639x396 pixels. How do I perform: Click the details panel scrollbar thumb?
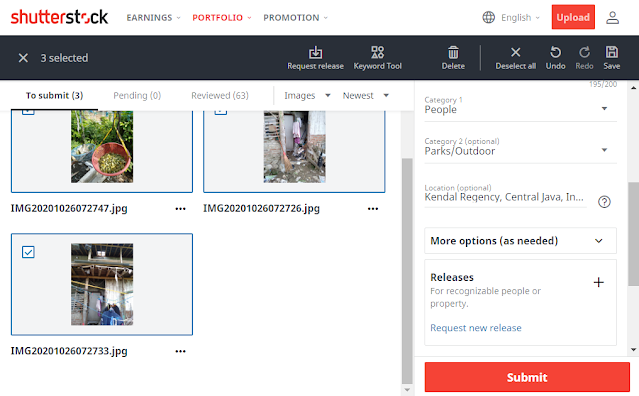pos(633,234)
